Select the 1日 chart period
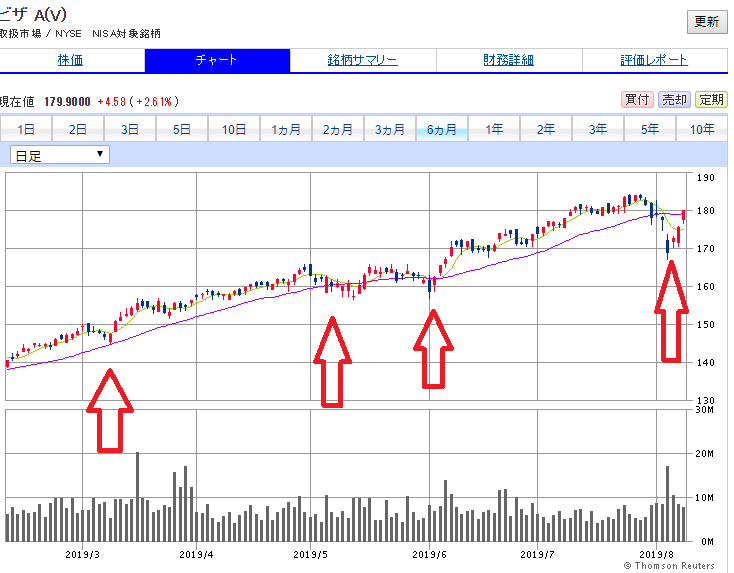The height and width of the screenshot is (573, 734). click(26, 129)
